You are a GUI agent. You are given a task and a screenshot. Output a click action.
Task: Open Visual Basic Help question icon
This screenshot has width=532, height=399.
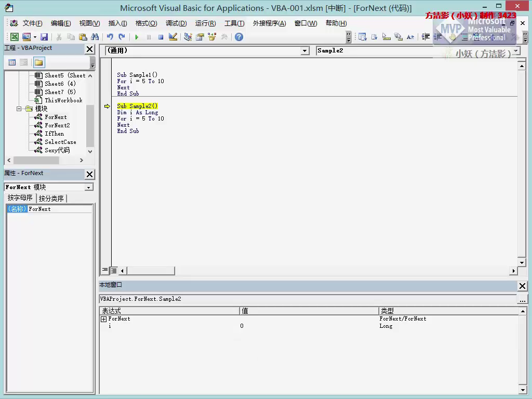pos(239,37)
